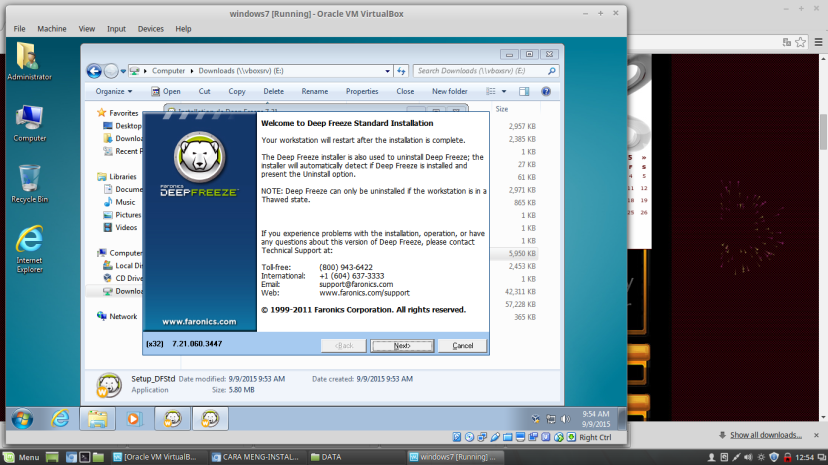Click VirtualBox shared folders status icon
Image resolution: width=828 pixels, height=465 pixels.
[507, 437]
